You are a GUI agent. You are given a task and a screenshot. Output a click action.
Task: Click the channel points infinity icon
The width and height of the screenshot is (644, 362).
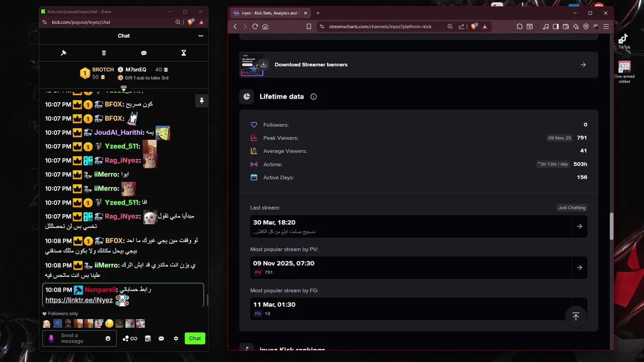point(130,338)
